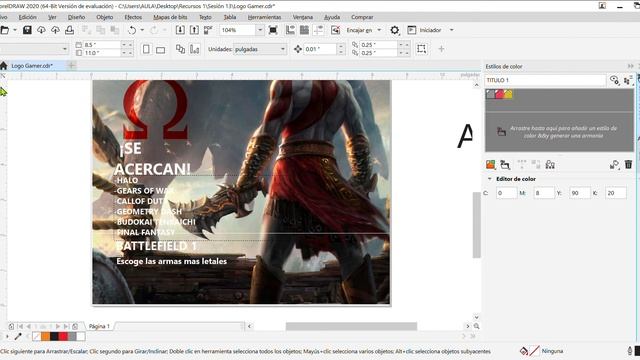Toggle the grid display icon
Viewport: 640px width, 360px height.
(304, 30)
